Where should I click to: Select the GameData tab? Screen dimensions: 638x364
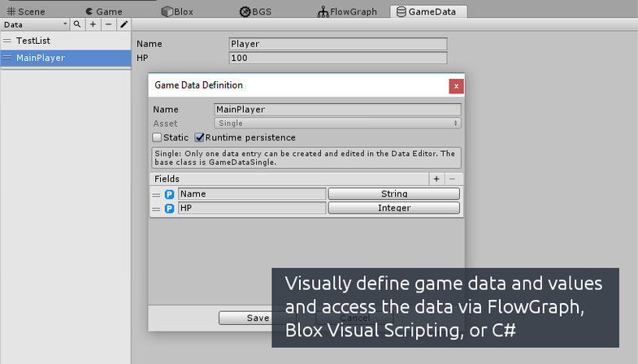click(x=428, y=11)
